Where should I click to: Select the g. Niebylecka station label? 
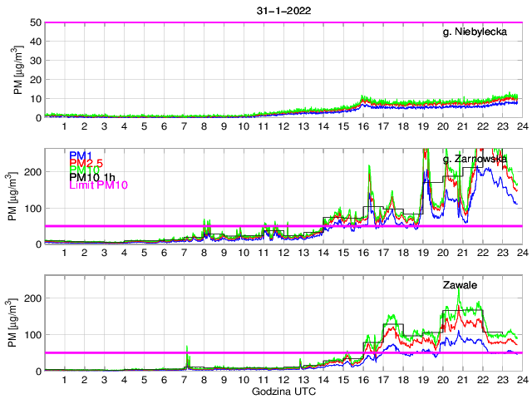[x=479, y=32]
